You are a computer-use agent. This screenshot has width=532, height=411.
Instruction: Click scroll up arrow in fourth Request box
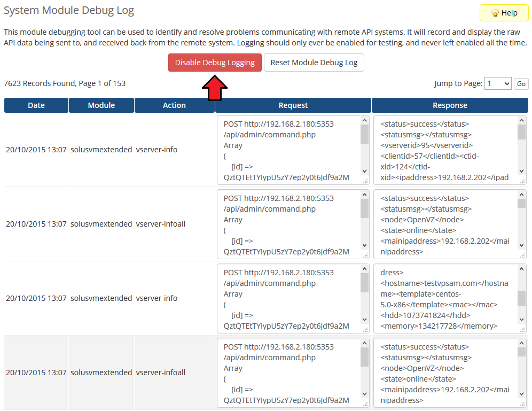(x=364, y=343)
